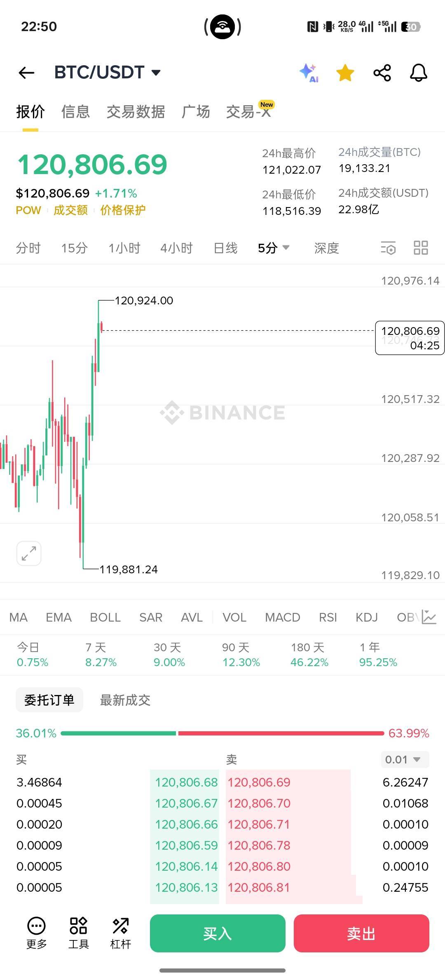Tap the back arrow icon
445x980 pixels.
27,73
